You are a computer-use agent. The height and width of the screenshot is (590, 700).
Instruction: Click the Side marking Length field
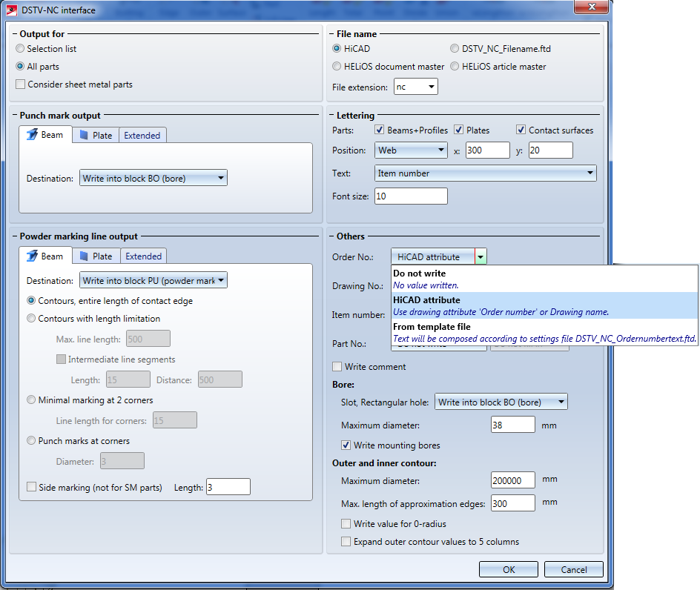click(x=228, y=487)
